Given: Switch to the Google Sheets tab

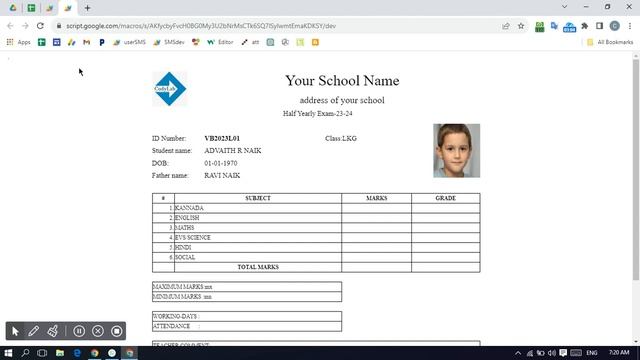Looking at the screenshot, I should click(31, 8).
